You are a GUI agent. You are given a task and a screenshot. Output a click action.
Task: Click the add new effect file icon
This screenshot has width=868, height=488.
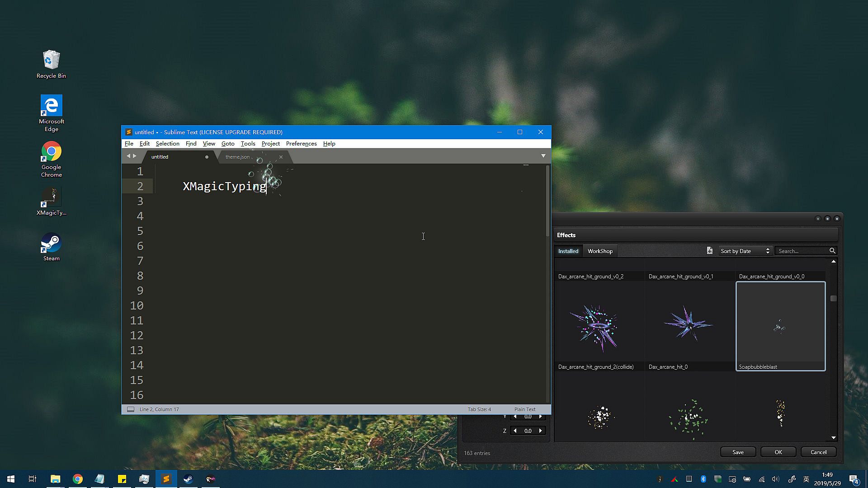(x=709, y=251)
